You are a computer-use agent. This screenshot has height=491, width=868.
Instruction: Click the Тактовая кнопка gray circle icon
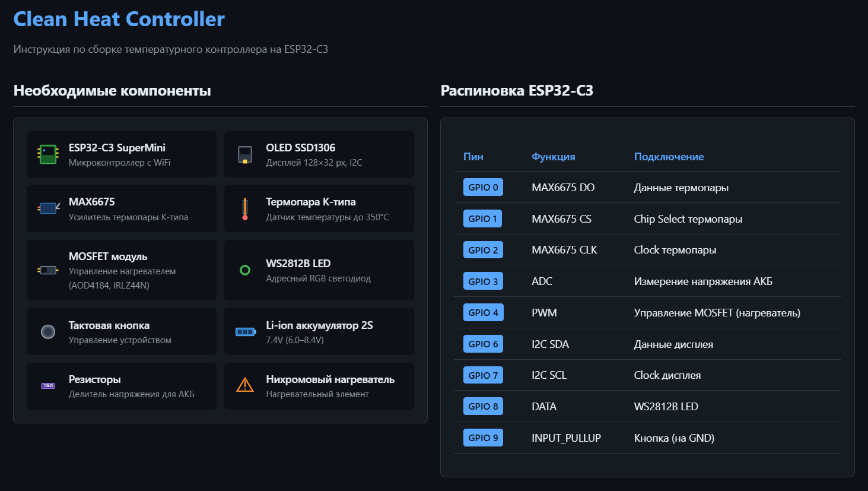pyautogui.click(x=48, y=331)
